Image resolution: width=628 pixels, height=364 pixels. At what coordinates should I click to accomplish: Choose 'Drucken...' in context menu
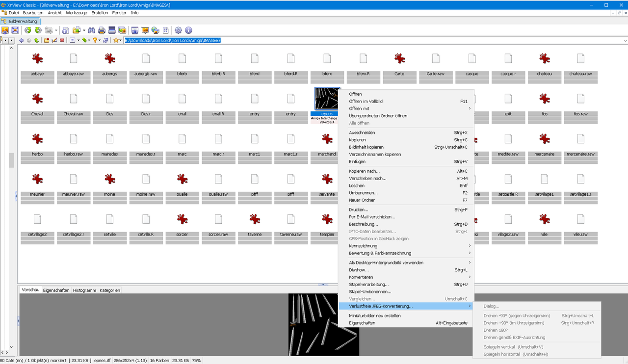[406, 210]
